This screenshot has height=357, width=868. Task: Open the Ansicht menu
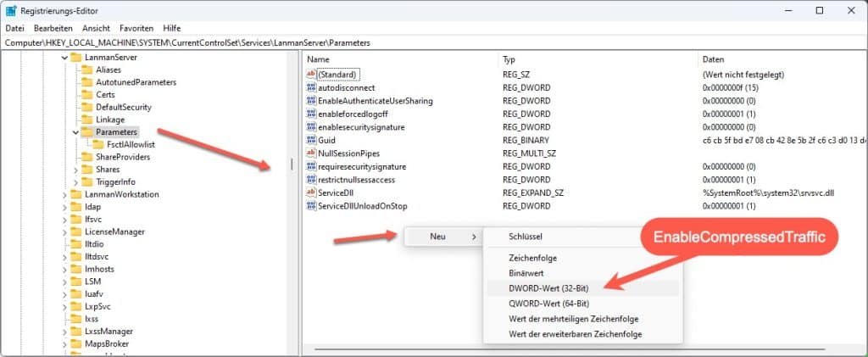tap(97, 28)
